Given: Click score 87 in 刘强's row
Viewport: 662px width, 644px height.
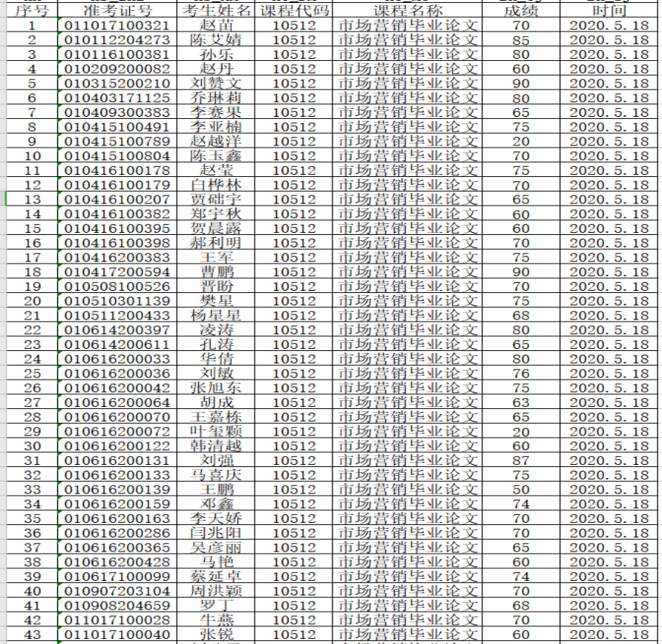Looking at the screenshot, I should click(521, 460).
